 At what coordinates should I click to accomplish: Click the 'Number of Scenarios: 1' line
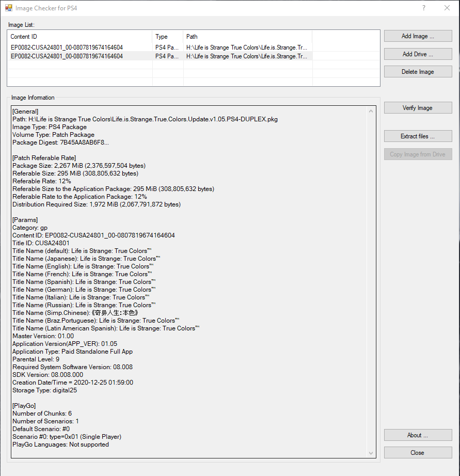(45, 421)
